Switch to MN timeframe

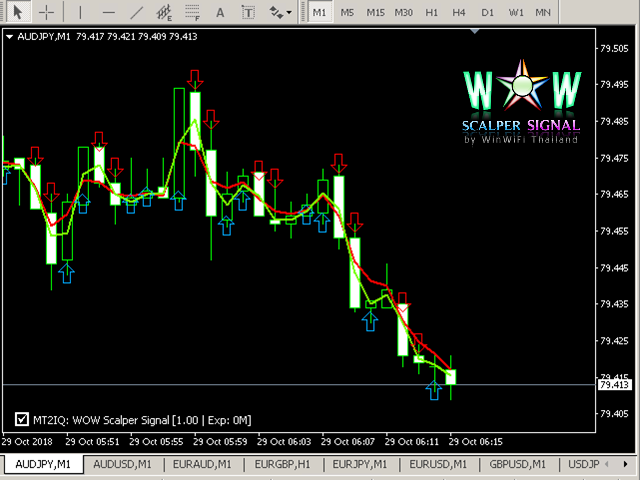(x=543, y=12)
